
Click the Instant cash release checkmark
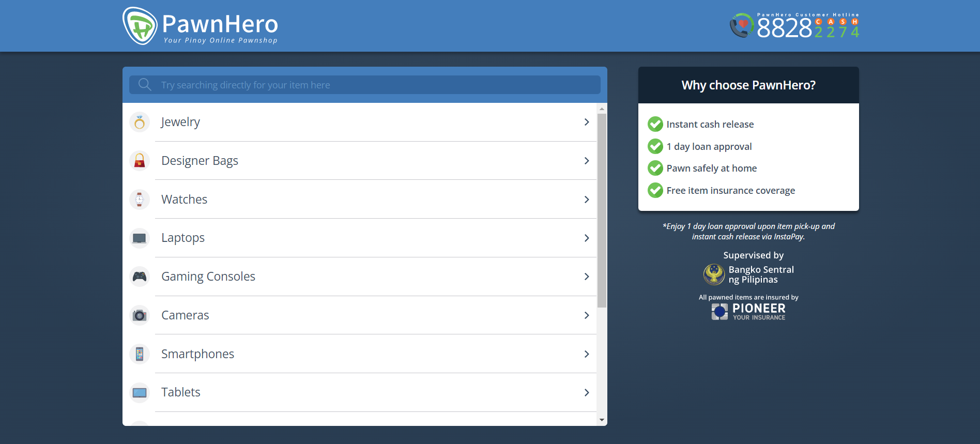click(x=655, y=124)
